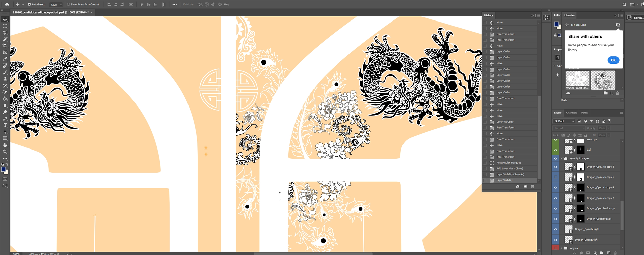Add layer mask at Layers panel bottom
Screen dimensions: 644x255
point(588,253)
